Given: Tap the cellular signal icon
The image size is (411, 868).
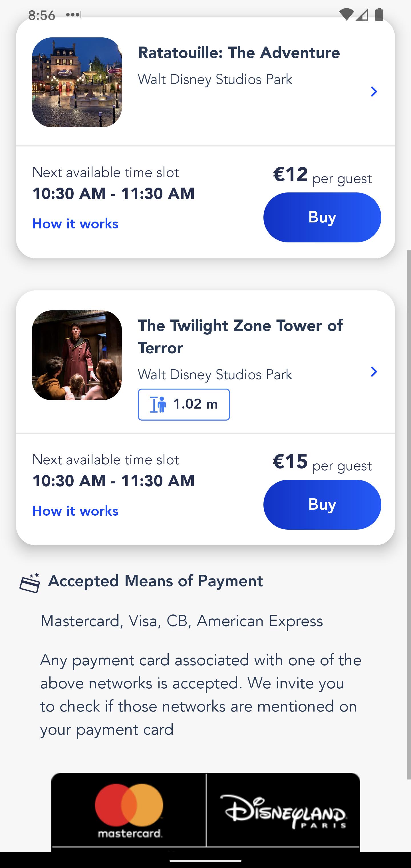Looking at the screenshot, I should 362,15.
